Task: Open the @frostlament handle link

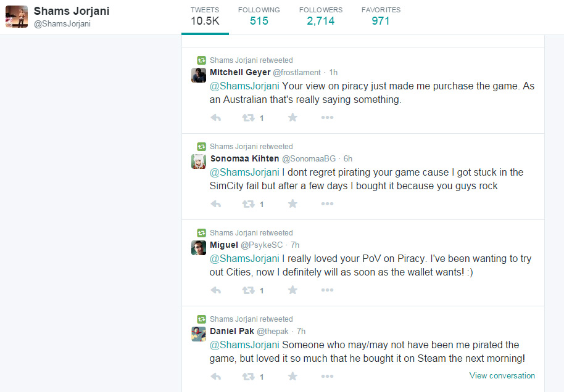Action: pyautogui.click(x=297, y=73)
